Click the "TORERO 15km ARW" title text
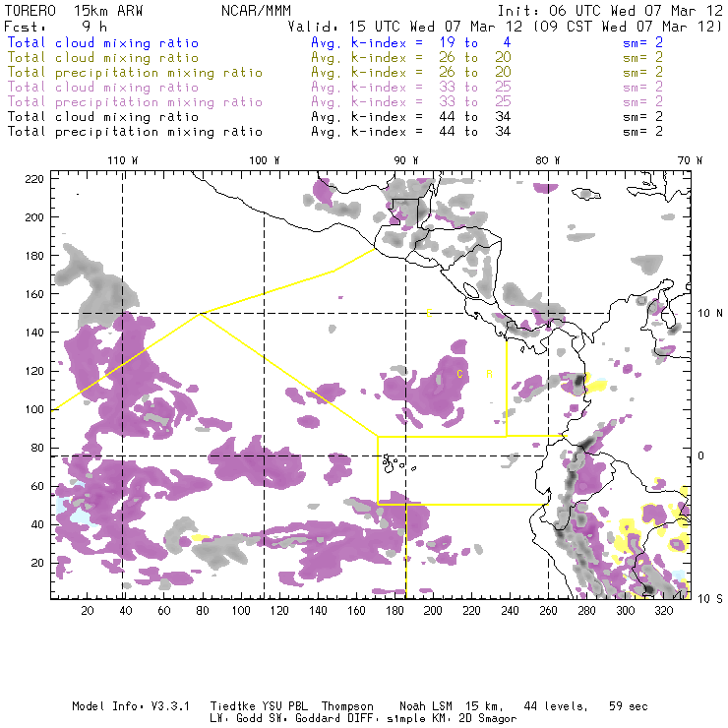Screen dimensions: 728x728 pos(74,11)
